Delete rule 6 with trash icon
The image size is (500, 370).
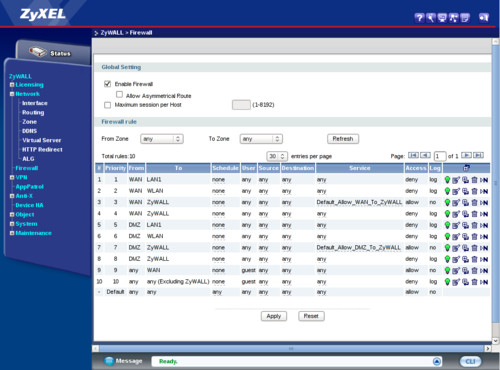click(474, 237)
